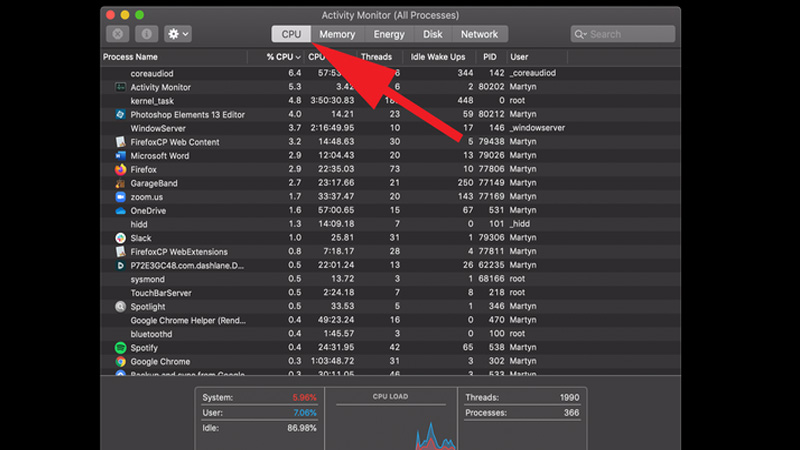This screenshot has width=800, height=450.
Task: Click the Spotify process name text
Action: point(144,348)
